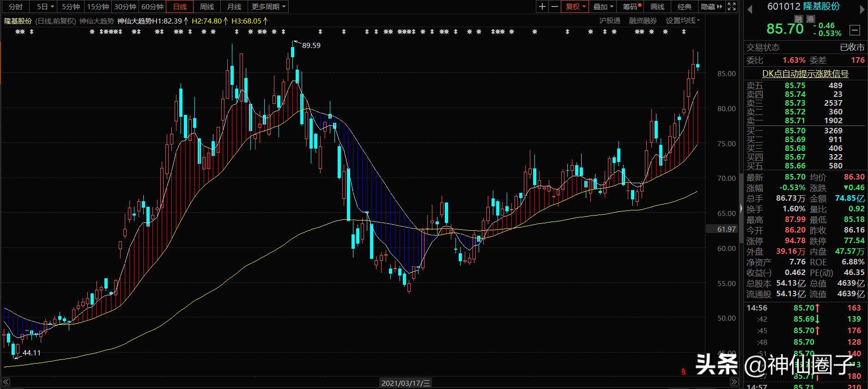Screen dimensions: 868x389
Task: Go to next stock with right arrow
Action: (862, 9)
